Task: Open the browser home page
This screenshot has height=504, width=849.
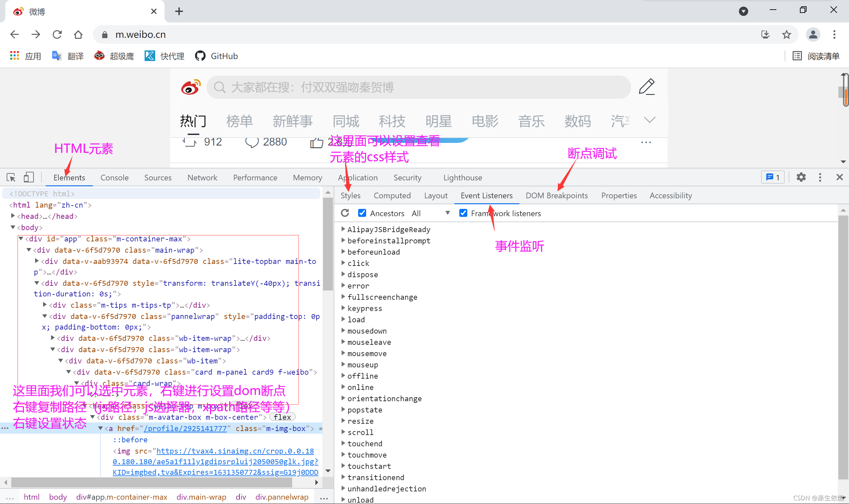Action: coord(78,34)
